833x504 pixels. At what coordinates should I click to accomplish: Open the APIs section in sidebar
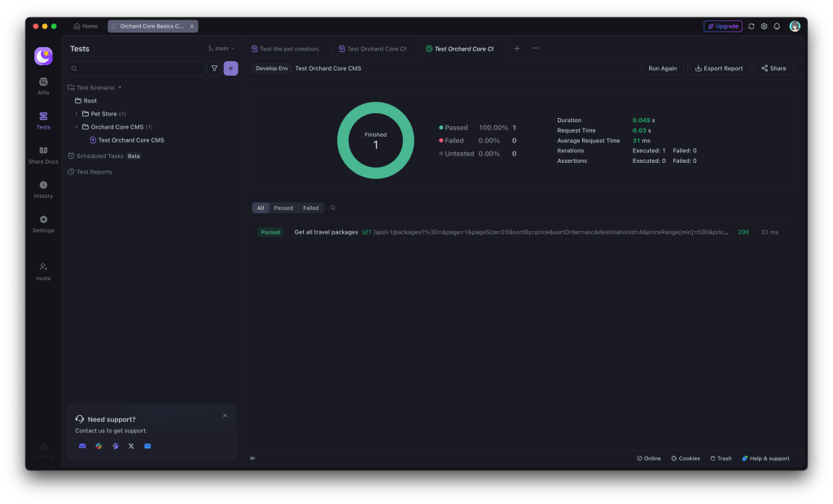point(43,85)
